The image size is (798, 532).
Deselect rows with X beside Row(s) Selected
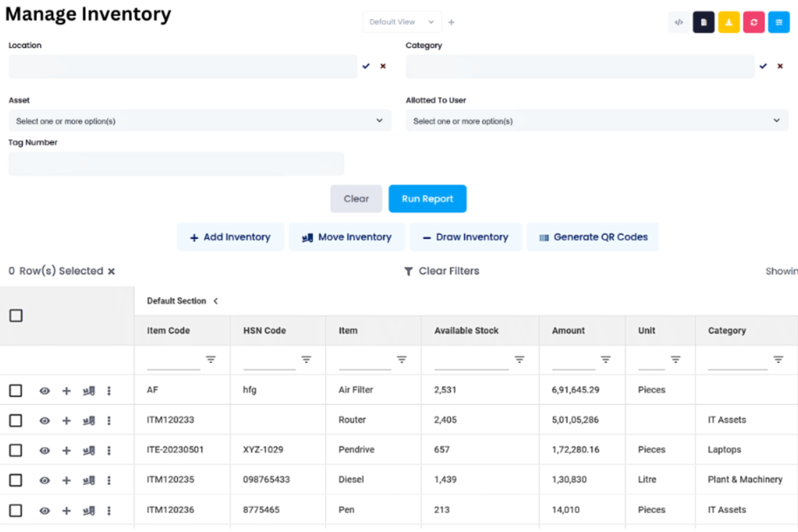pos(111,271)
